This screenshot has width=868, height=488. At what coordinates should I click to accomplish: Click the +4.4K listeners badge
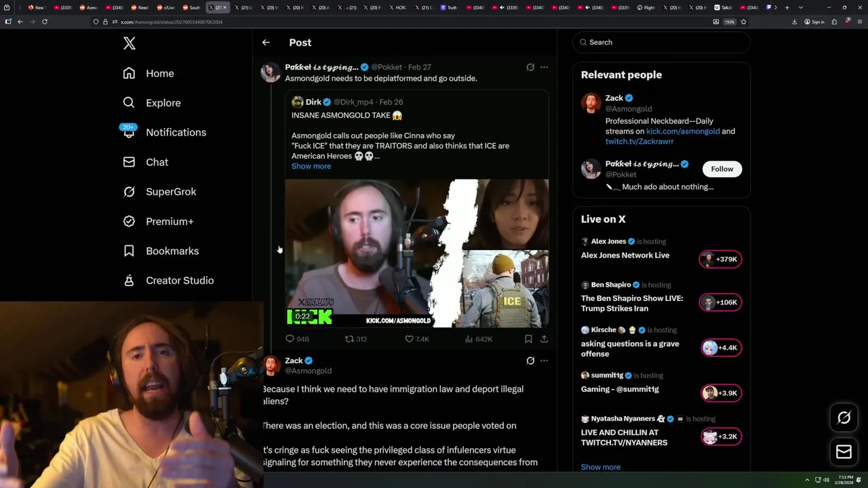(722, 348)
